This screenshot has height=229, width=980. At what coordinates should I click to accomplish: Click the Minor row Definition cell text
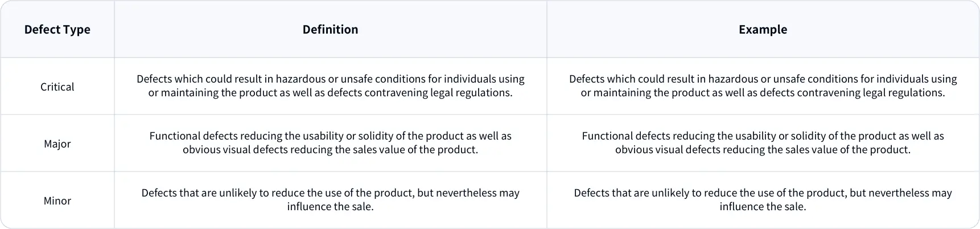(330, 200)
